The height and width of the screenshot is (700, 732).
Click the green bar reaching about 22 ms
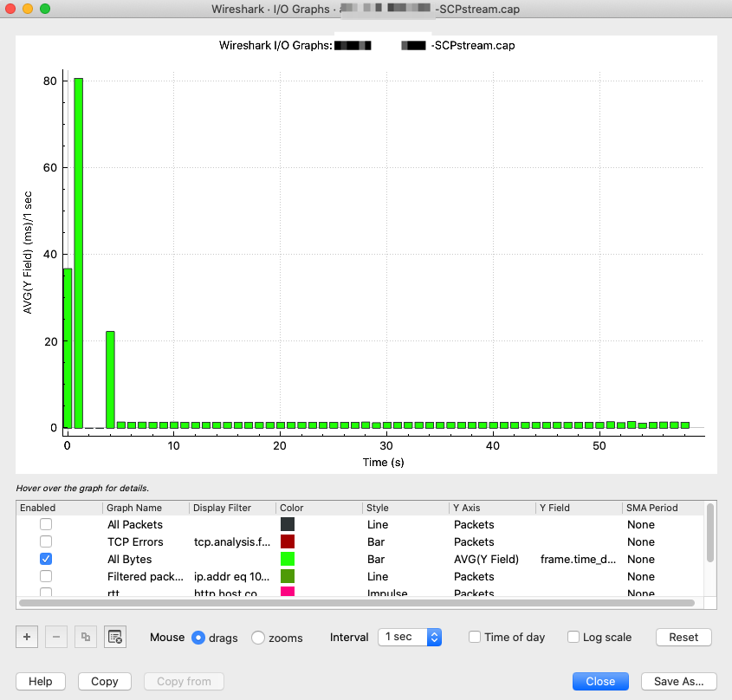click(110, 379)
